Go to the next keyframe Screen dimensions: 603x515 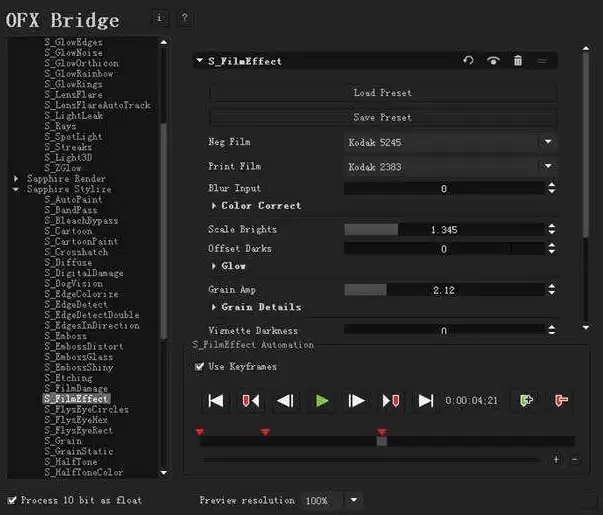pos(391,401)
